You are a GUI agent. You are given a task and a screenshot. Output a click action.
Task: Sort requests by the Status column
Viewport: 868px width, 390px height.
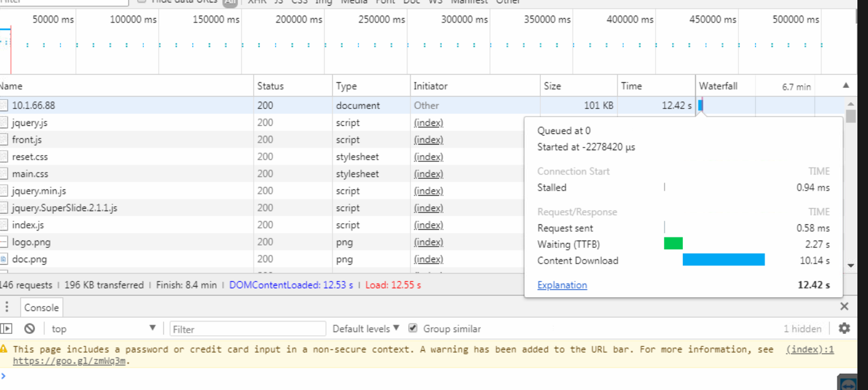(x=270, y=86)
